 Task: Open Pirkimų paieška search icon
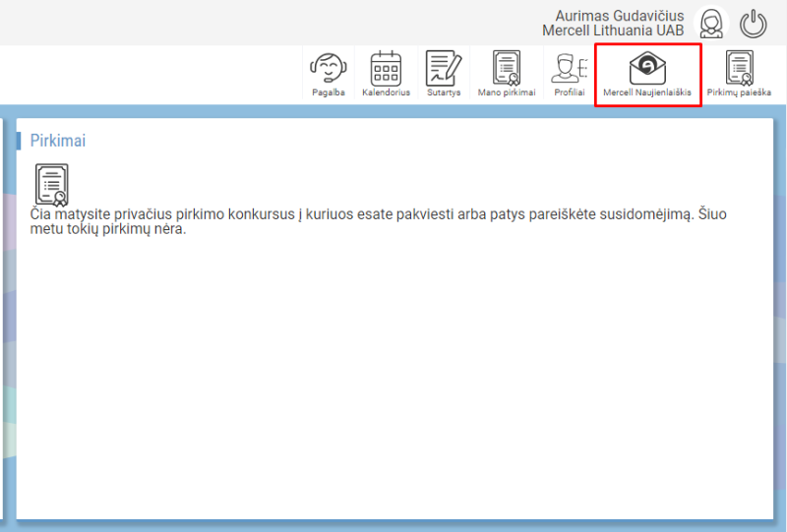(x=739, y=68)
